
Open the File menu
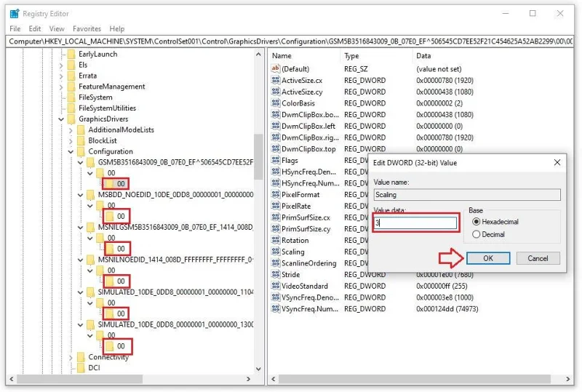tap(15, 28)
